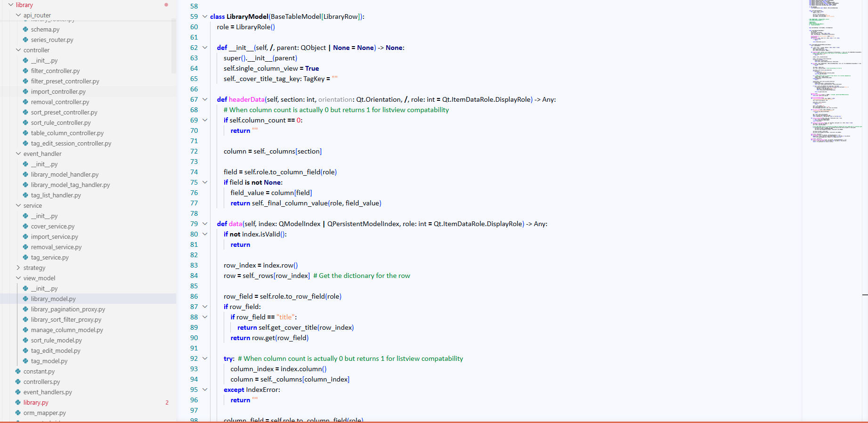868x423 pixels.
Task: Click the __init__.py icon in view_model folder
Action: click(25, 288)
